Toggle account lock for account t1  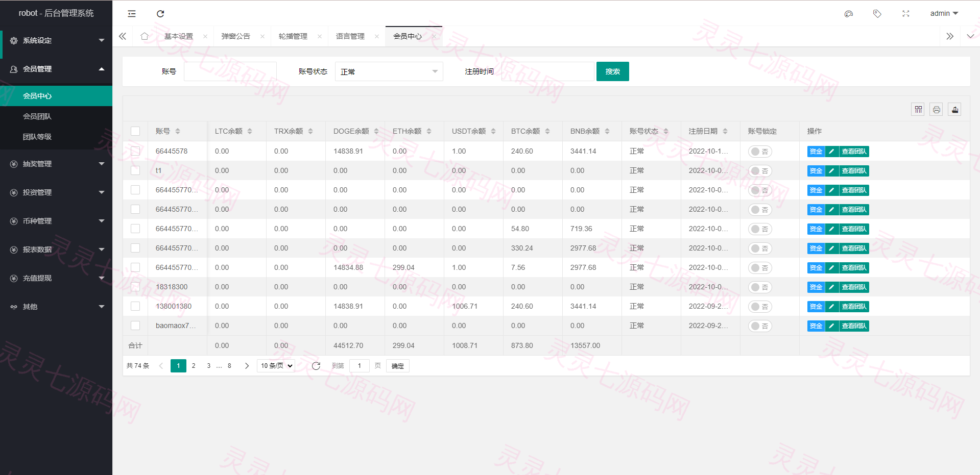pyautogui.click(x=760, y=171)
